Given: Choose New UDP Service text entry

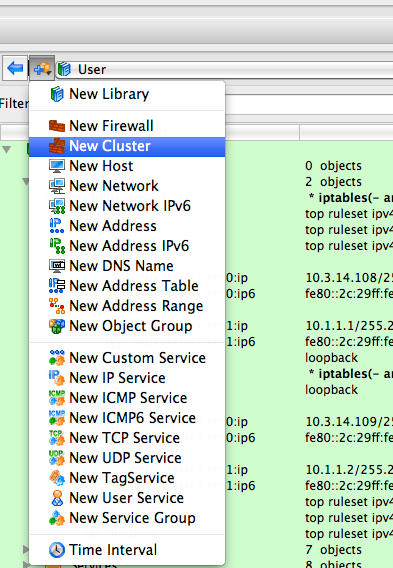Looking at the screenshot, I should (x=125, y=458).
